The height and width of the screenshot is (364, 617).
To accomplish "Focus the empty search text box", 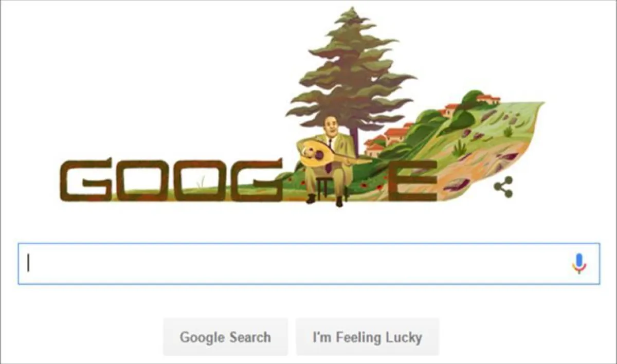I will point(308,264).
